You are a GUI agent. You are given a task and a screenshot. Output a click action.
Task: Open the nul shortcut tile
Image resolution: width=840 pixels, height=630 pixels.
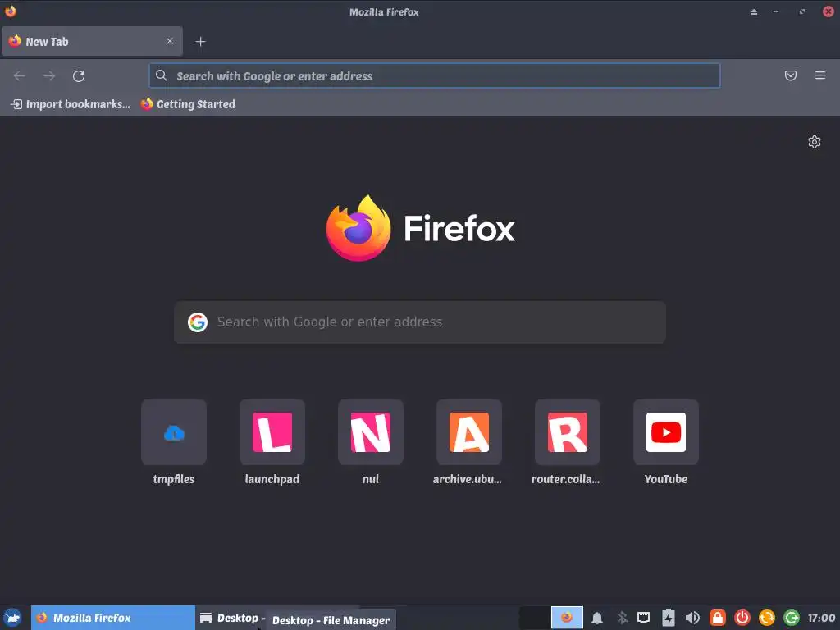(x=371, y=432)
